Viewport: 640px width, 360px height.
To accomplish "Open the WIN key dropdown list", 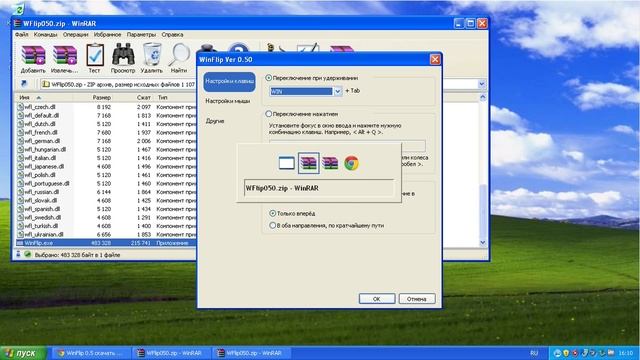I will (x=338, y=91).
